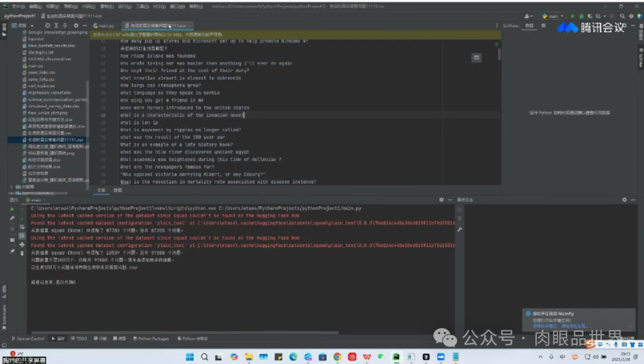Open the user account dropdown icon
This screenshot has width=644, height=364.
[528, 16]
